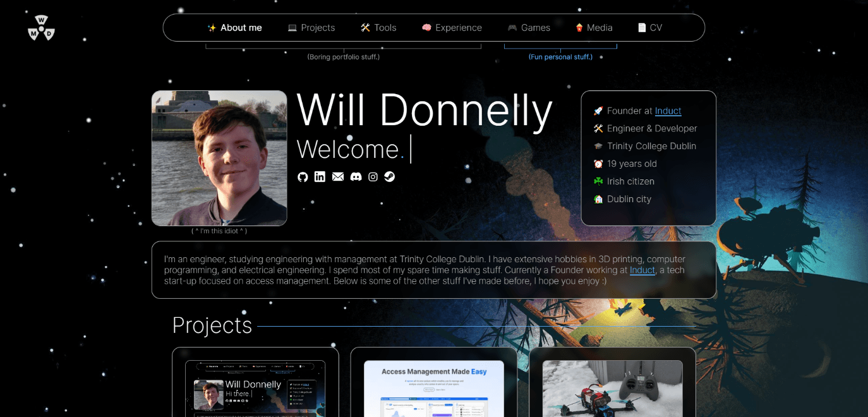Open the Steam profile icon
This screenshot has width=868, height=417.
pyautogui.click(x=390, y=177)
